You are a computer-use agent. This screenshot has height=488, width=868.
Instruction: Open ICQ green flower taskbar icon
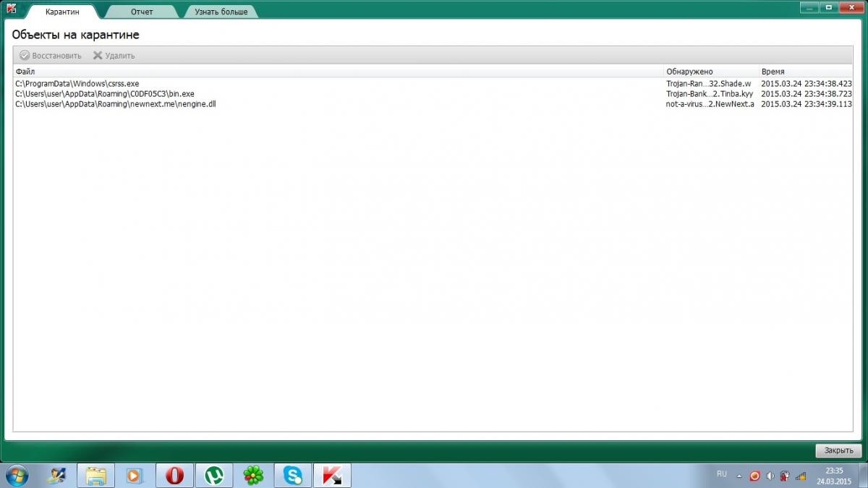click(253, 476)
